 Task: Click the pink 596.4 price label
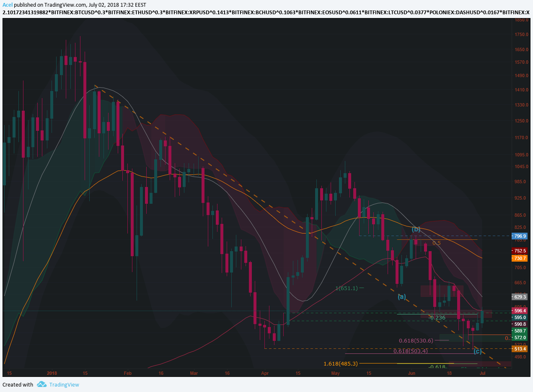tap(520, 311)
